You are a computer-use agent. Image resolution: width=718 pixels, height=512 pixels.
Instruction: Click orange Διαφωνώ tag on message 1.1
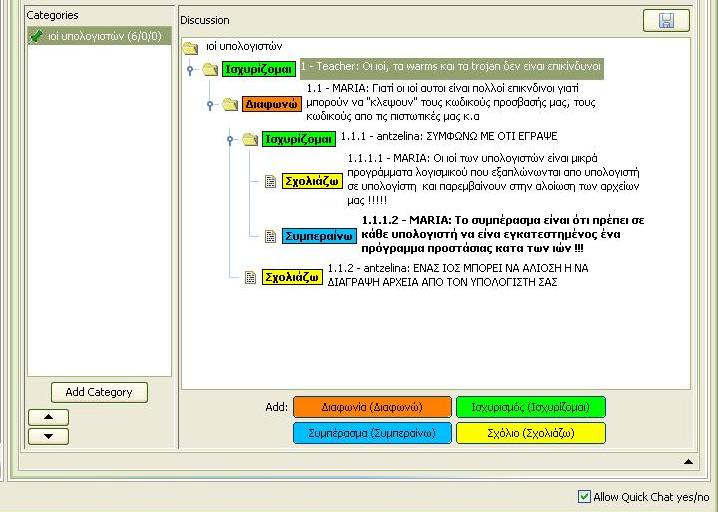272,104
